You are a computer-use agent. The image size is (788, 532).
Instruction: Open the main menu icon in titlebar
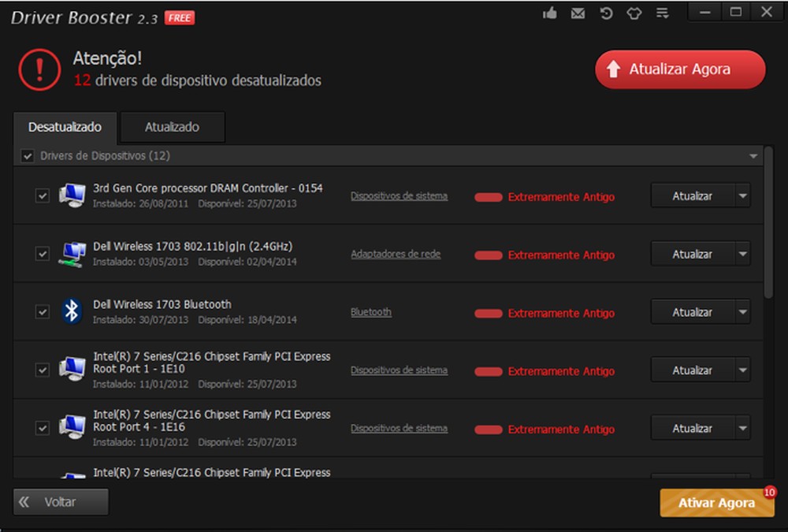[662, 13]
